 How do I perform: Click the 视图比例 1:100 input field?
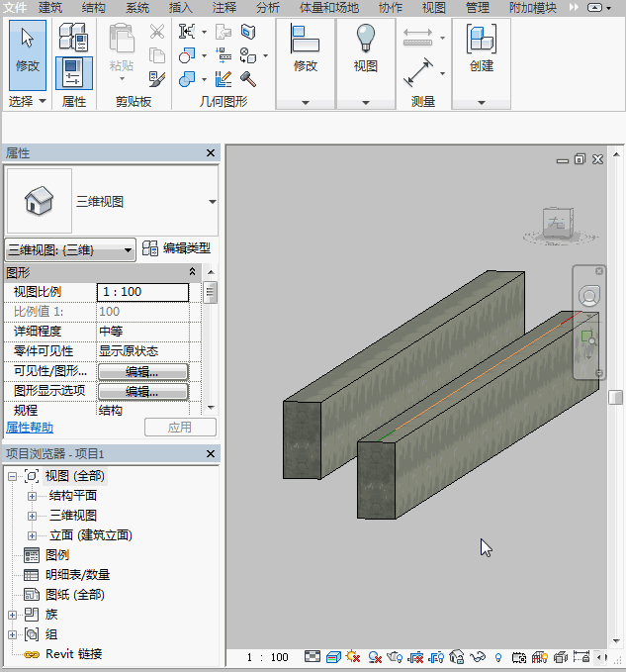[x=142, y=292]
